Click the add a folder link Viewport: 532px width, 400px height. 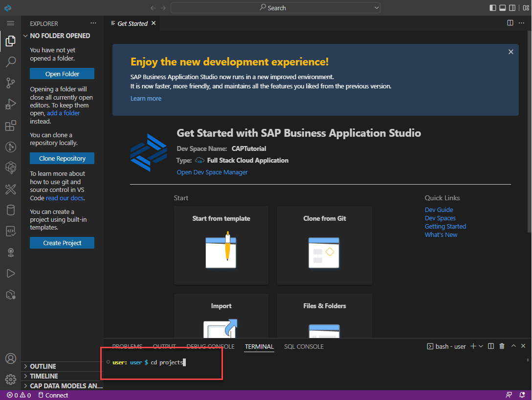point(63,113)
